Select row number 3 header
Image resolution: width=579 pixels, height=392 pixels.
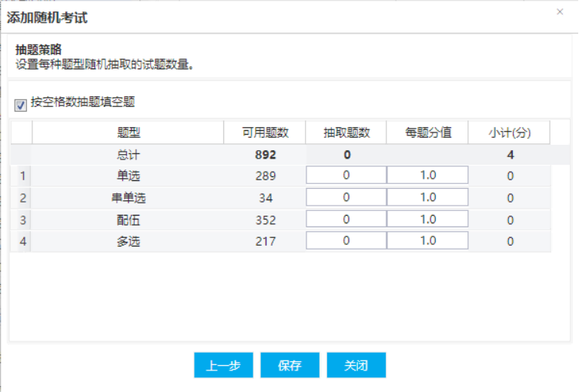point(22,219)
